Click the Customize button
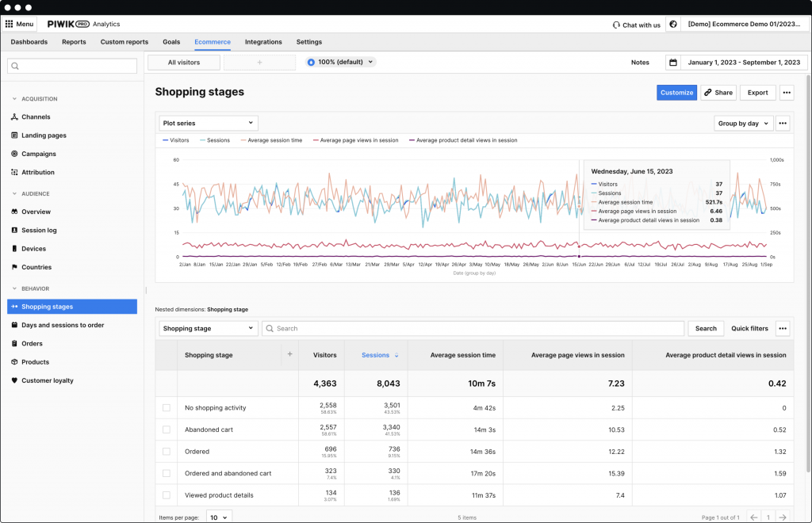The height and width of the screenshot is (523, 812). point(677,93)
